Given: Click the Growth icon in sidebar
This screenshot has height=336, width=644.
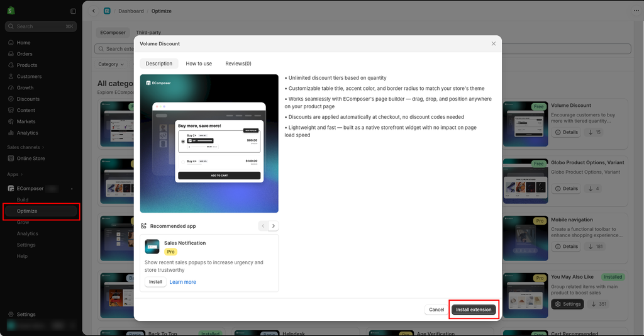Looking at the screenshot, I should (x=11, y=88).
